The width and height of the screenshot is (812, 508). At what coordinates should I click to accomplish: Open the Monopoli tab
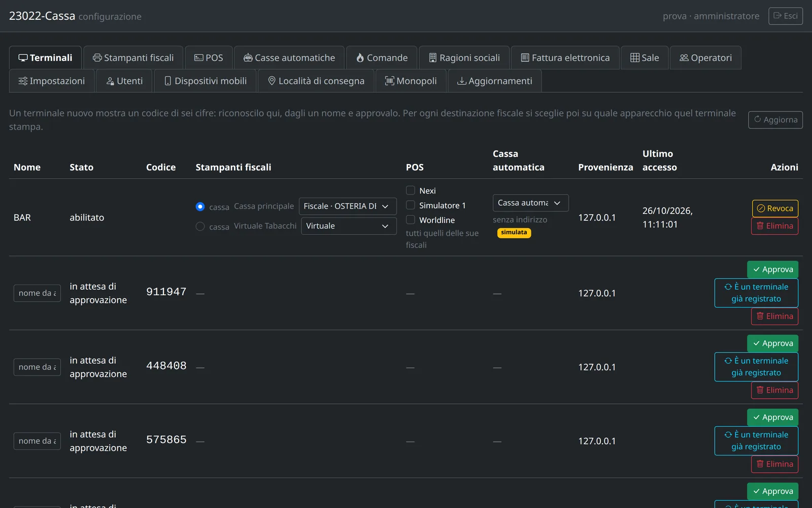click(x=411, y=81)
